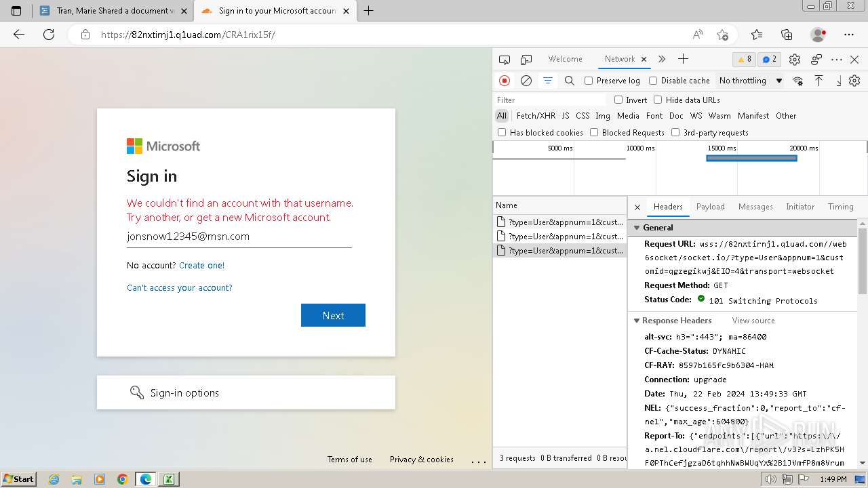Activate DevTools inspect element tool
The height and width of the screenshot is (488, 868).
pyautogui.click(x=505, y=60)
